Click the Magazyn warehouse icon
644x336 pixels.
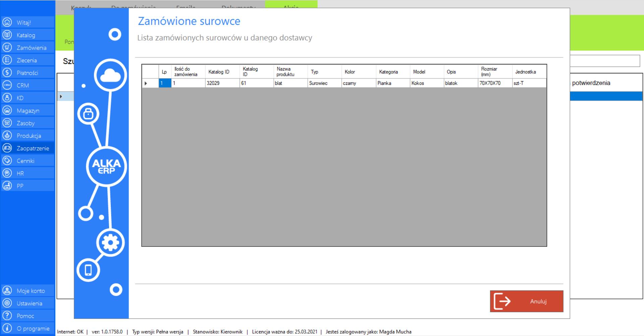[x=7, y=111]
